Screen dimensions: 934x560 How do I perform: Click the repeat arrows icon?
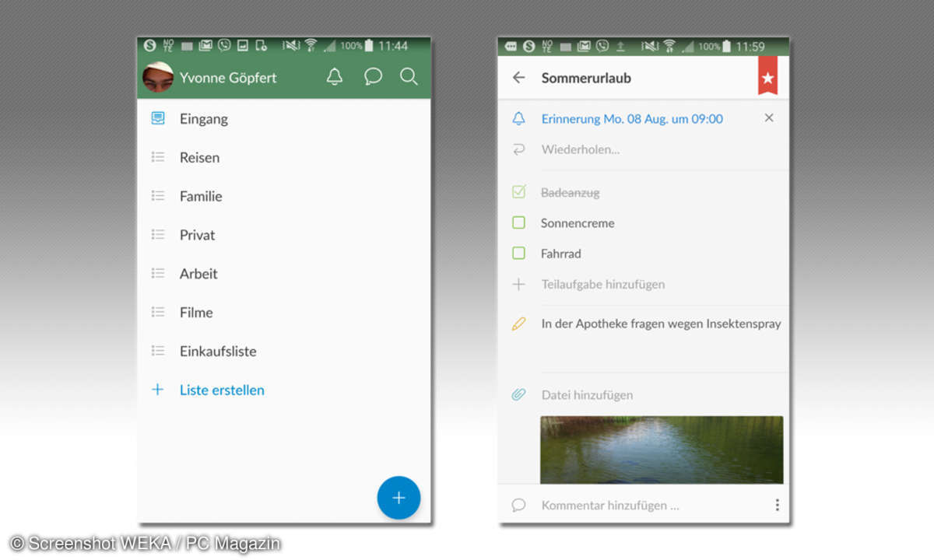click(x=518, y=149)
